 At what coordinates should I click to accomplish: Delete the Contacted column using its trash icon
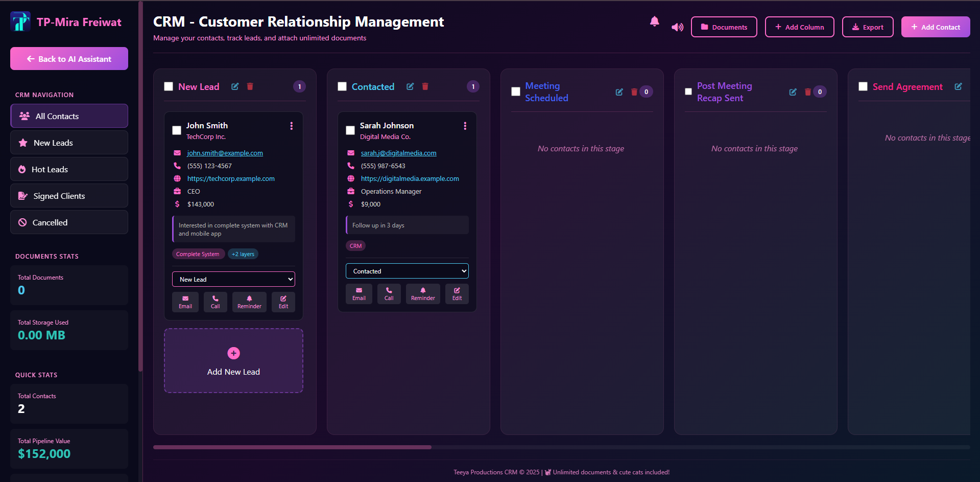(425, 86)
